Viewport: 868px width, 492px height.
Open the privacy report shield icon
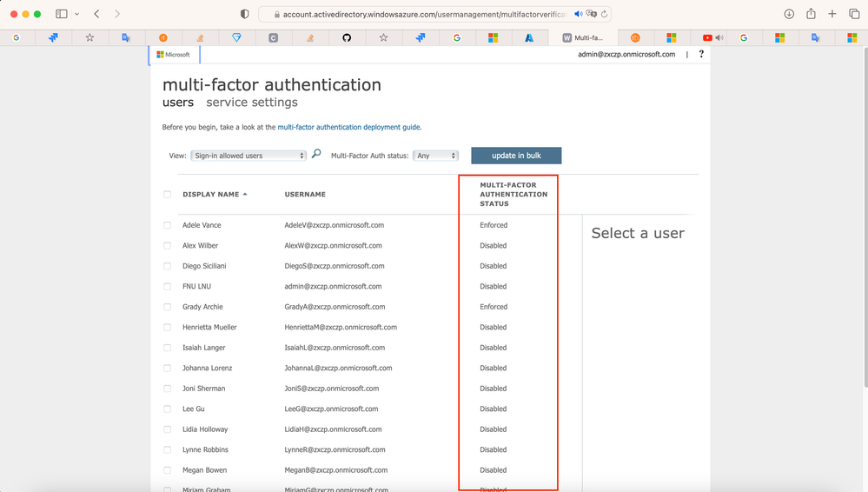(x=245, y=14)
